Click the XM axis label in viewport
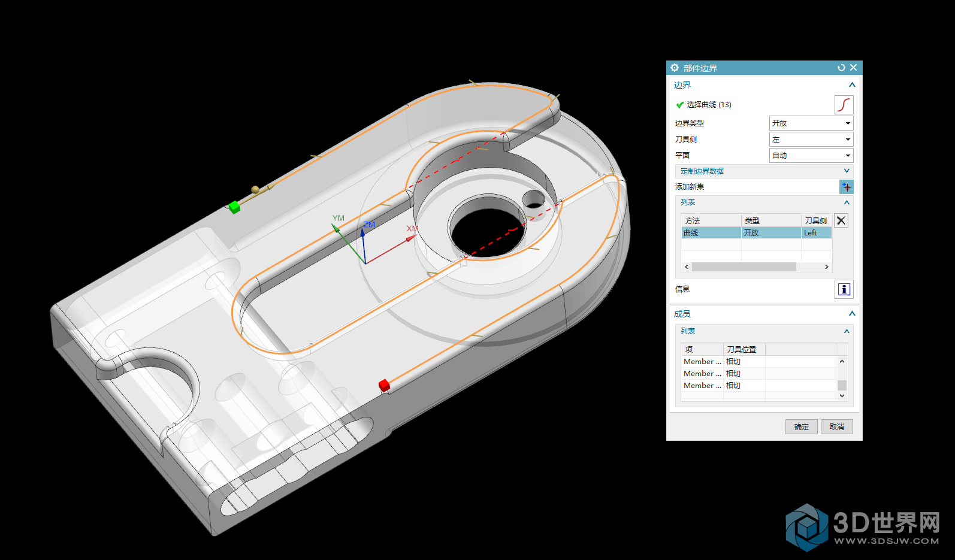This screenshot has width=955, height=560. 412,229
